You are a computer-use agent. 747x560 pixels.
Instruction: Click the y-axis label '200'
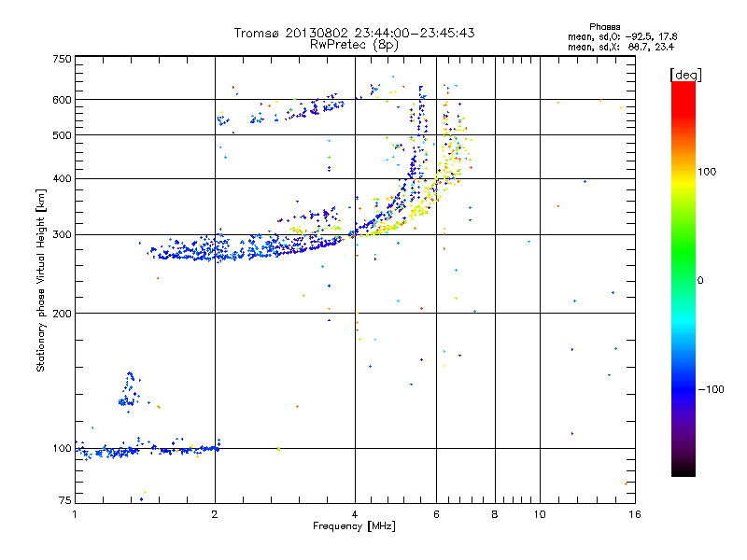pyautogui.click(x=62, y=314)
